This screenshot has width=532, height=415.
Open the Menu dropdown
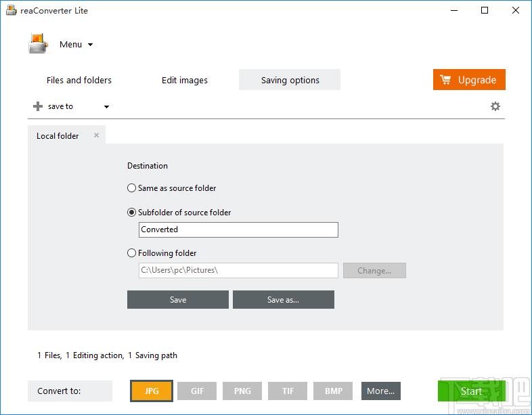(76, 45)
